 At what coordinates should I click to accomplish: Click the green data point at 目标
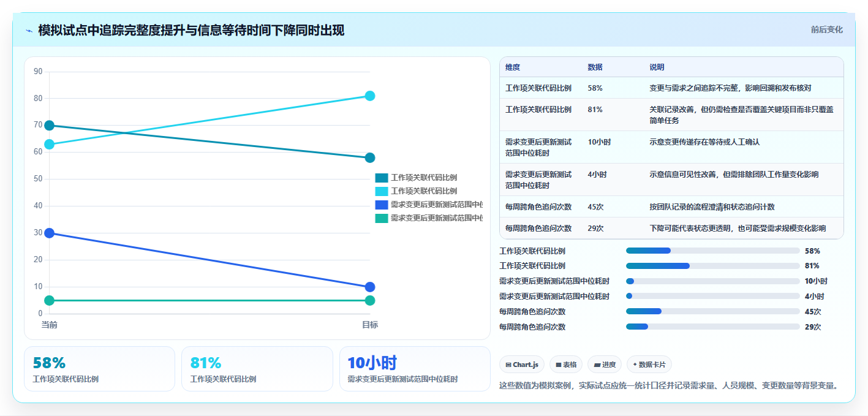(370, 300)
